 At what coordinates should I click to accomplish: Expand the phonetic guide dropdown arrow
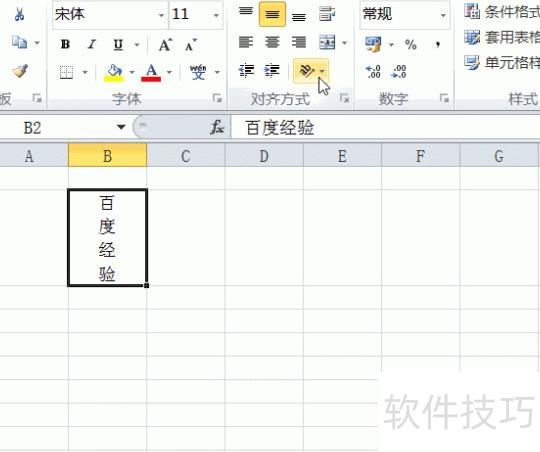click(x=217, y=72)
